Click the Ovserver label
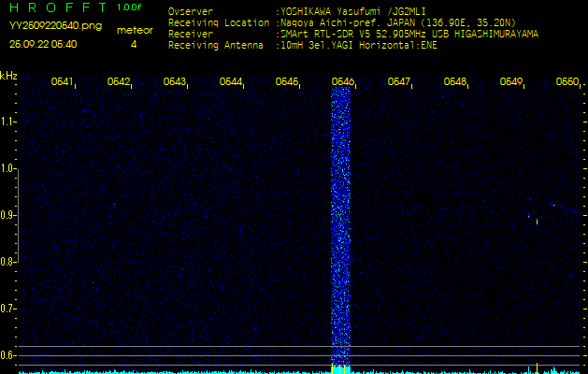This screenshot has width=588, height=374. pos(191,11)
